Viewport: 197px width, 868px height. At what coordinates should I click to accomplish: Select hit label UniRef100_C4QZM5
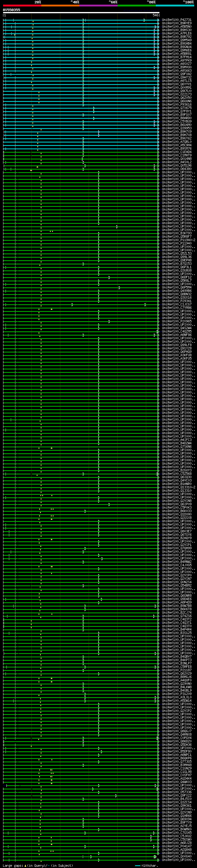pos(176,331)
